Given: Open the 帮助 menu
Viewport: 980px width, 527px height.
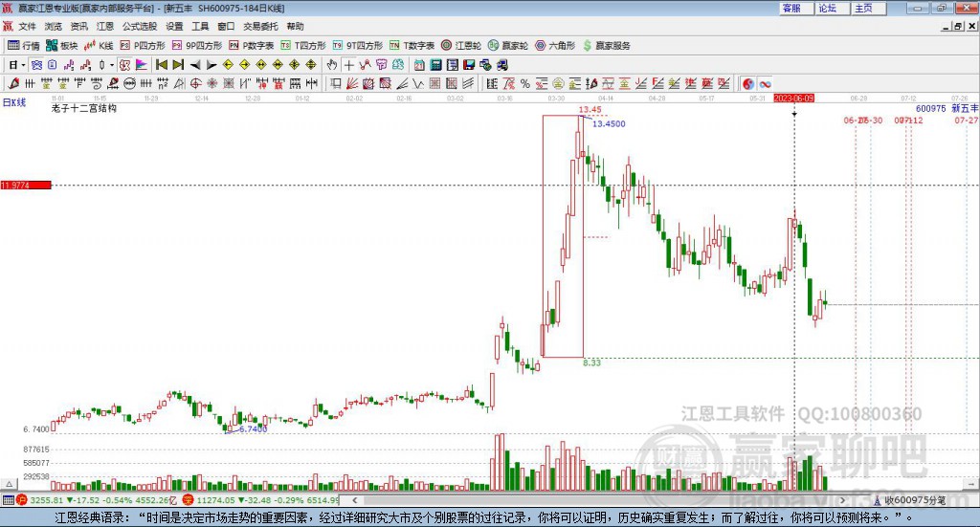Looking at the screenshot, I should pyautogui.click(x=295, y=26).
